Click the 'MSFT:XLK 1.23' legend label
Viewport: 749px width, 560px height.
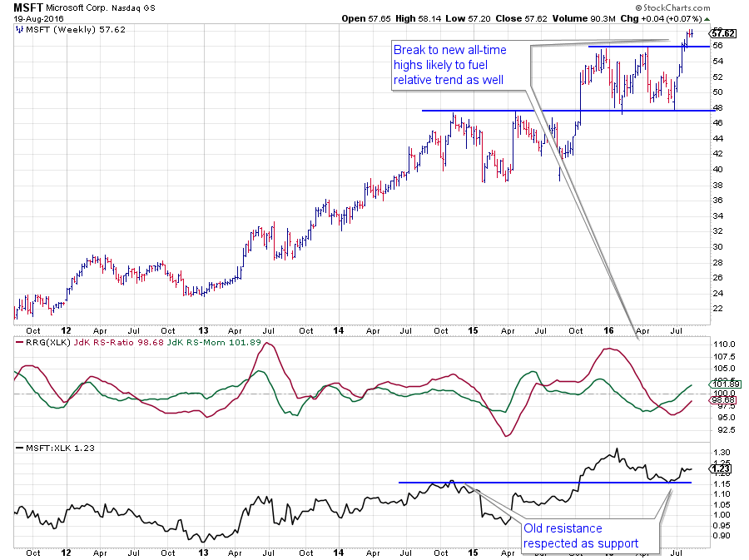coord(60,448)
